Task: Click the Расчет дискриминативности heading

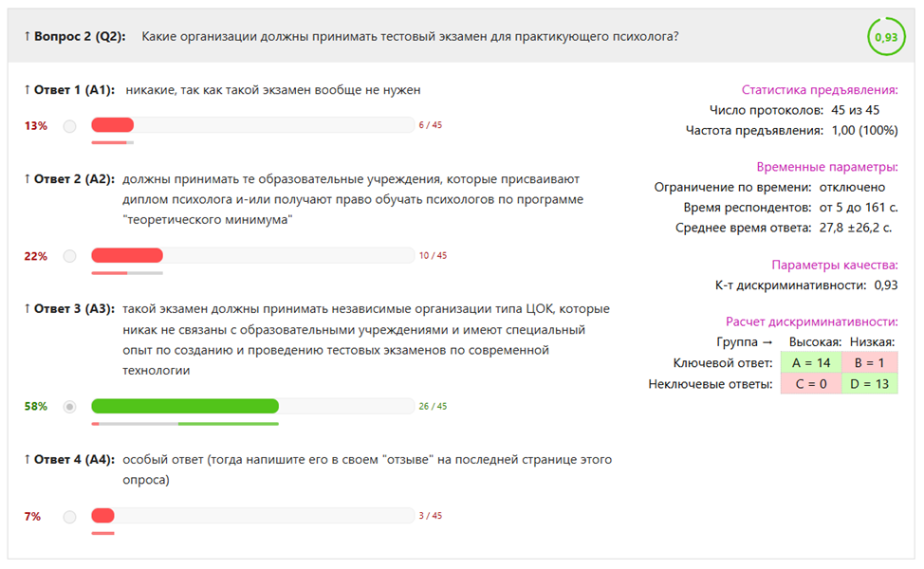Action: point(812,321)
